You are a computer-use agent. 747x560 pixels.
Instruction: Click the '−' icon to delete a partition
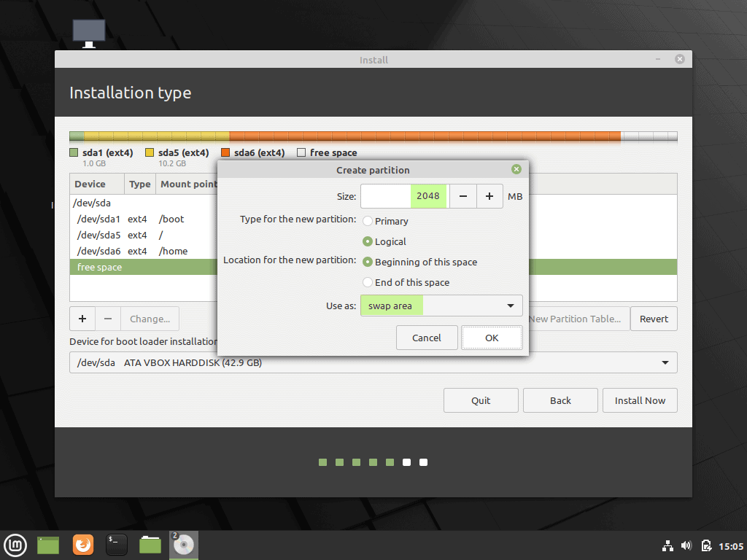tap(107, 319)
